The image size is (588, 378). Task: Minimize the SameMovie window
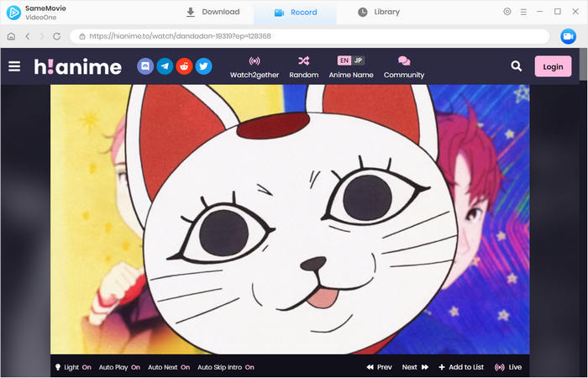(539, 12)
